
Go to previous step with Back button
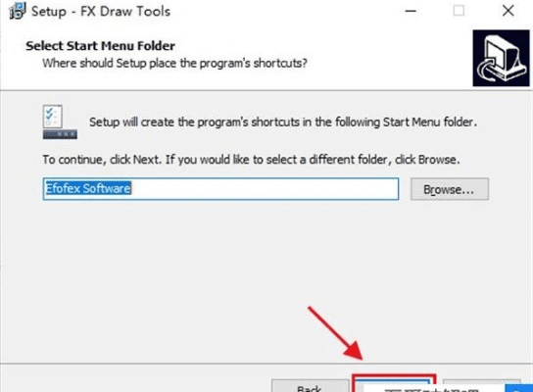pyautogui.click(x=310, y=385)
